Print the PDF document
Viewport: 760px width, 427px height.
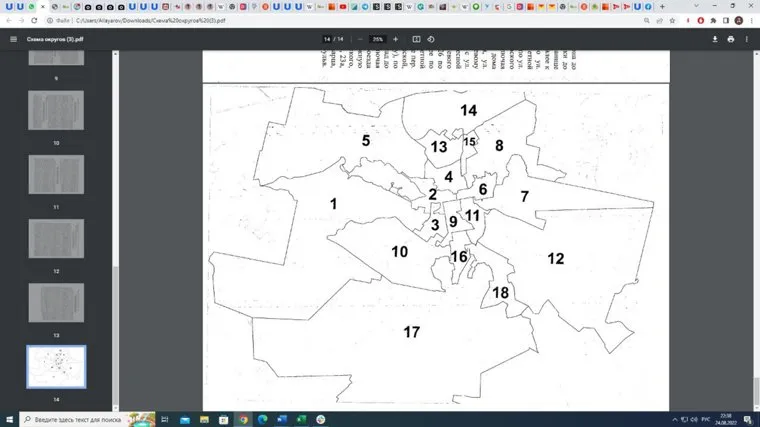click(731, 39)
